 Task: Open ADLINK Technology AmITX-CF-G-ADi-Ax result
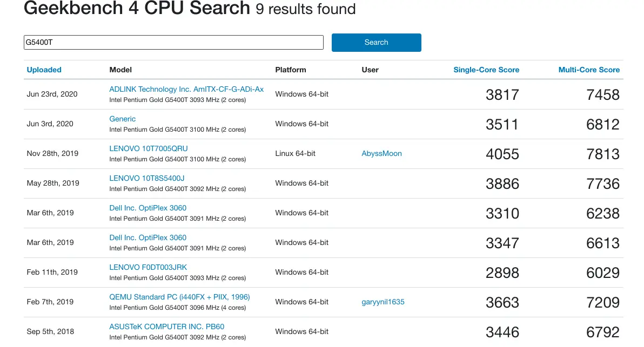[186, 89]
